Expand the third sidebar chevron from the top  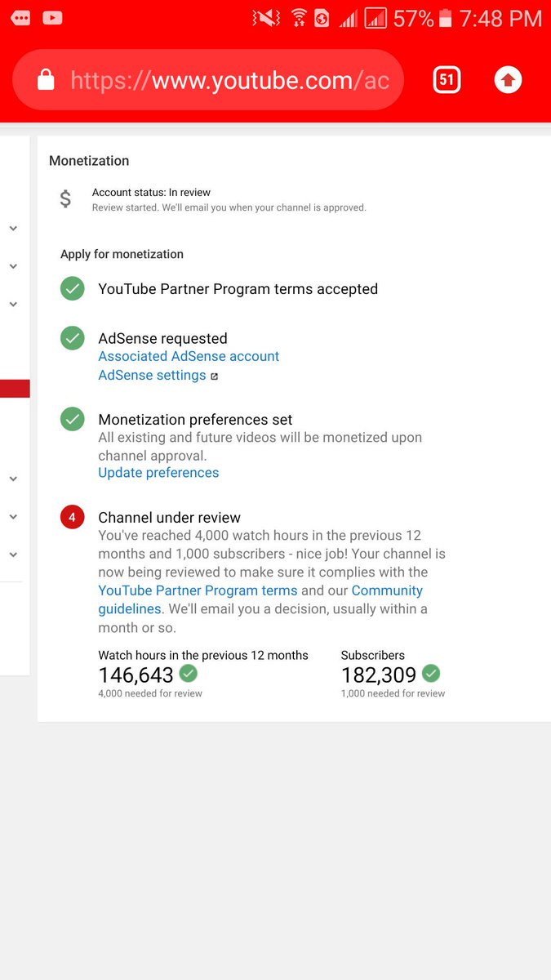point(13,304)
